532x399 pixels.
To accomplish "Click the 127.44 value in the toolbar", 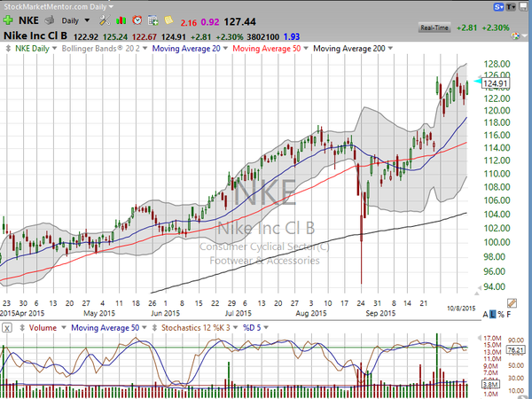I will pos(240,21).
